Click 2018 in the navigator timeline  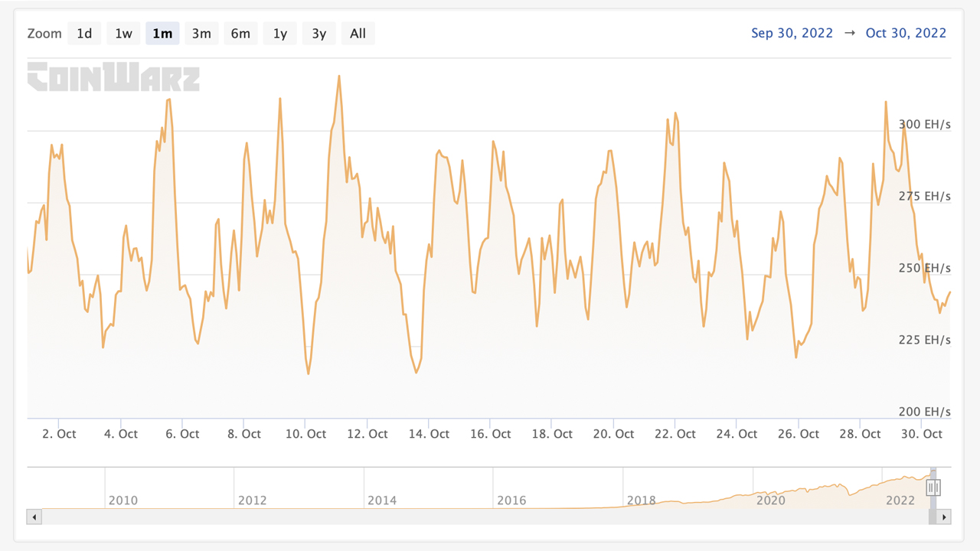coord(642,500)
